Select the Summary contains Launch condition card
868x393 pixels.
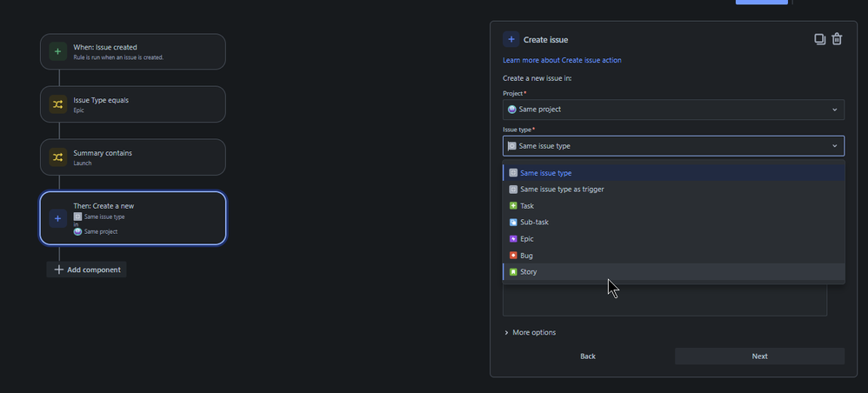(x=133, y=157)
